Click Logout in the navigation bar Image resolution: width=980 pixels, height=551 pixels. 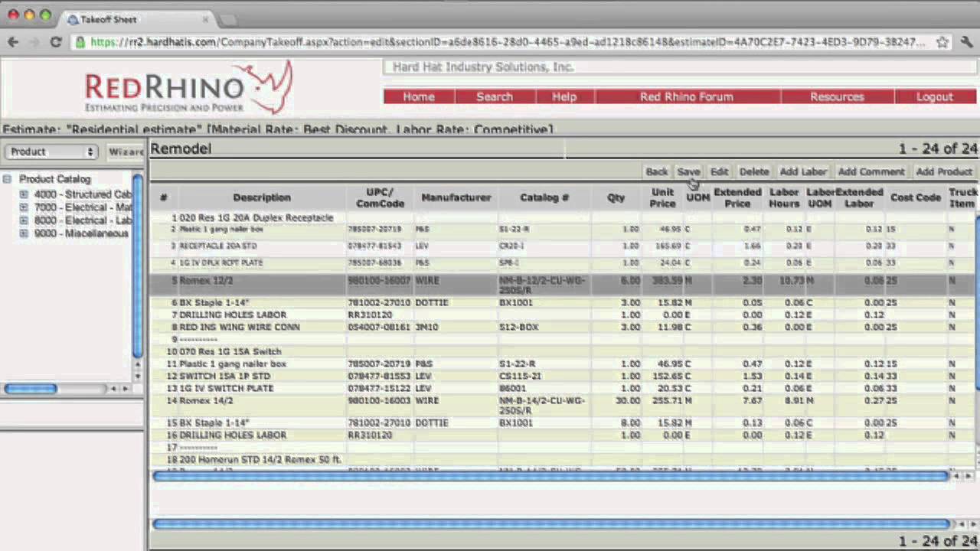coord(935,96)
